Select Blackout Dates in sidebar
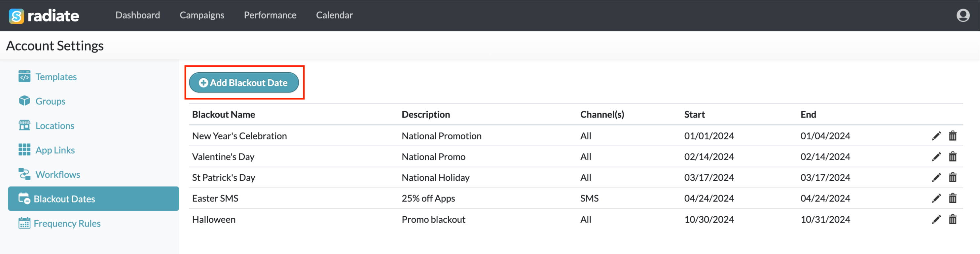This screenshot has width=980, height=254. [93, 199]
